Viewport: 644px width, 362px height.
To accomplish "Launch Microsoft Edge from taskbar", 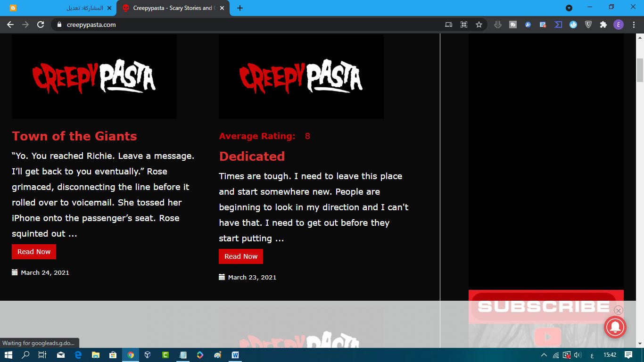I will 78,355.
